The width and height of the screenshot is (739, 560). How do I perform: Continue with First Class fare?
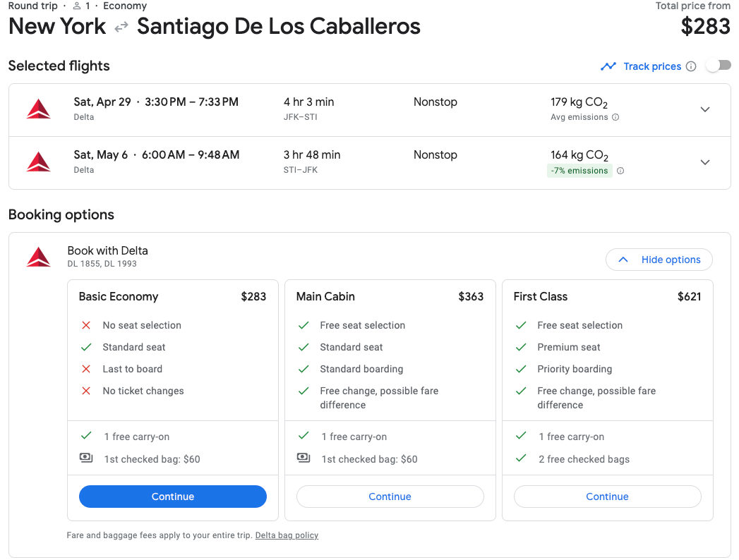(607, 497)
